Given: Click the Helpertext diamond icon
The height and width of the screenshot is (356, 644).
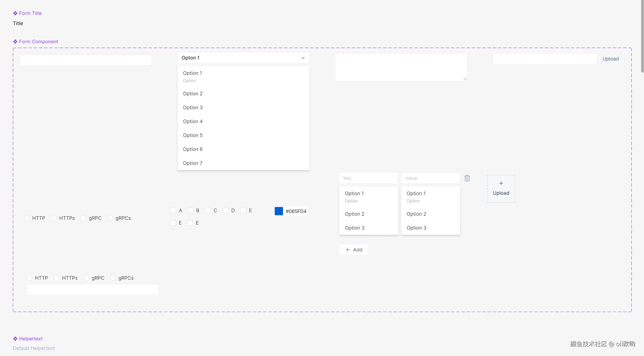Looking at the screenshot, I should (15, 338).
